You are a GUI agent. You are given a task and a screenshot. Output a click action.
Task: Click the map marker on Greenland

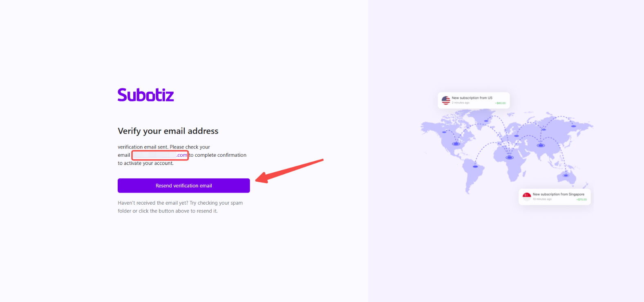tap(486, 121)
